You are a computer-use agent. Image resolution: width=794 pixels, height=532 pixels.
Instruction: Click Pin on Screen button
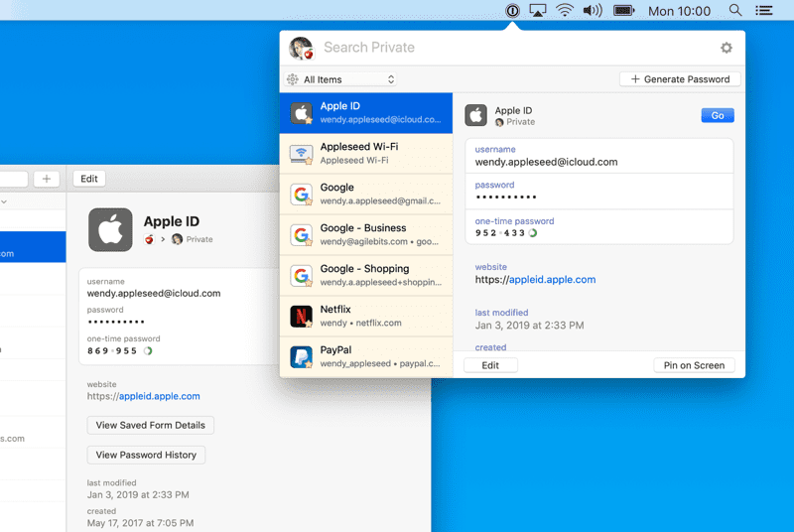pyautogui.click(x=694, y=365)
